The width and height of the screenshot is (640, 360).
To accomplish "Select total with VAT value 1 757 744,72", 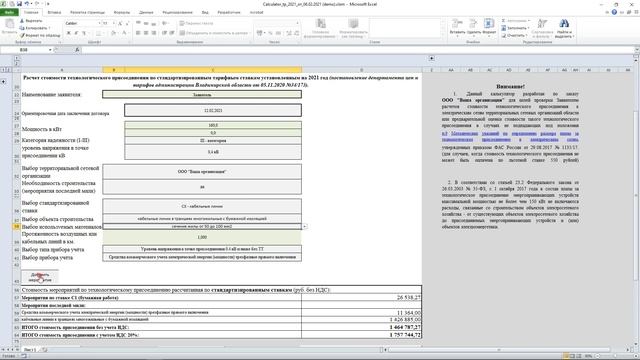I will tap(362, 334).
